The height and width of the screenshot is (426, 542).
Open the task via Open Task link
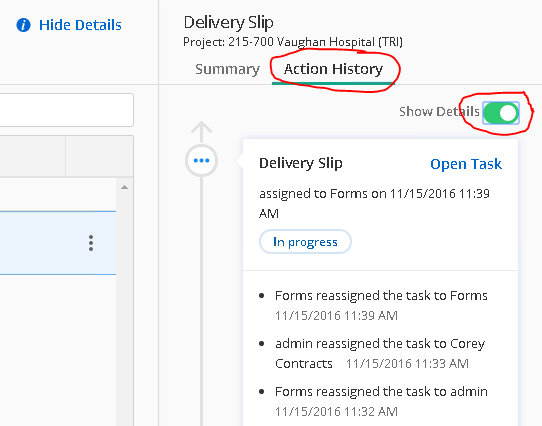pos(466,164)
